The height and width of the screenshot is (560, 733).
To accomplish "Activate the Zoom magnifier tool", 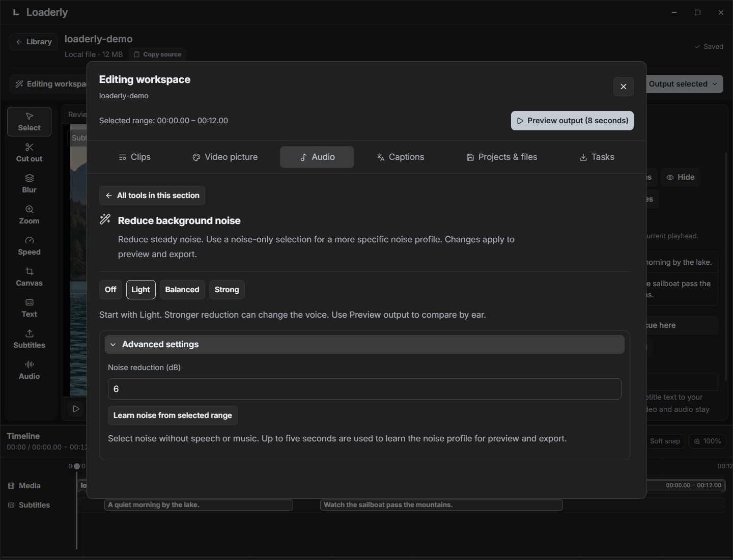I will click(29, 215).
